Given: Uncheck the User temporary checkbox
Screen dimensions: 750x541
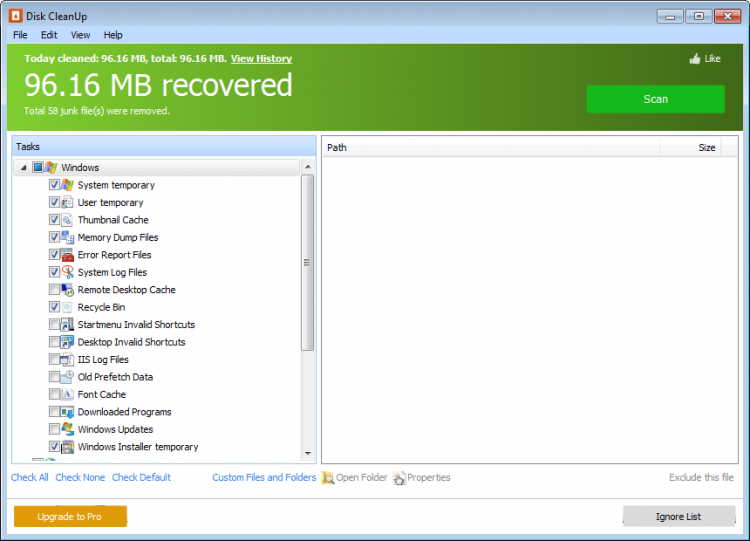Looking at the screenshot, I should 54,202.
